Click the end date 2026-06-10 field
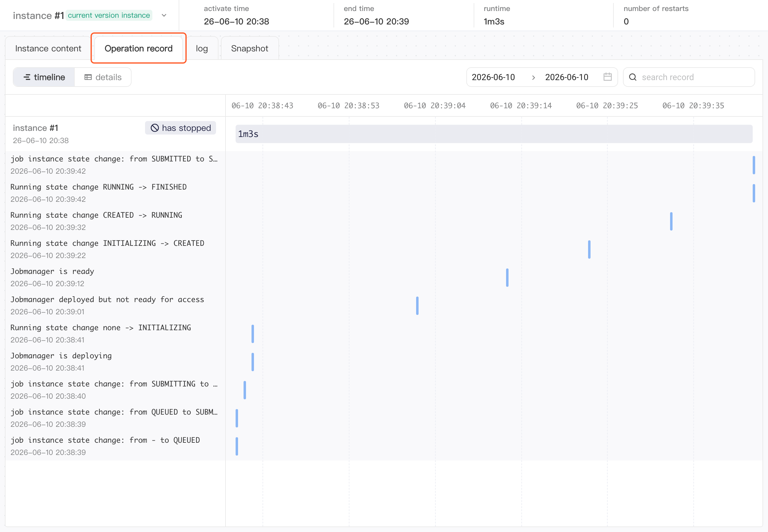This screenshot has height=532, width=768. tap(567, 77)
